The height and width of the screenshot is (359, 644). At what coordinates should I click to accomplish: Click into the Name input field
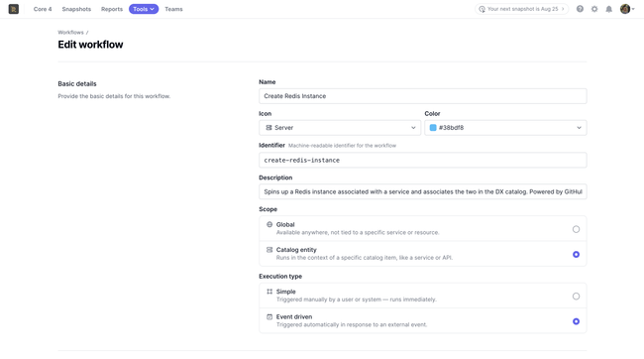click(x=423, y=96)
